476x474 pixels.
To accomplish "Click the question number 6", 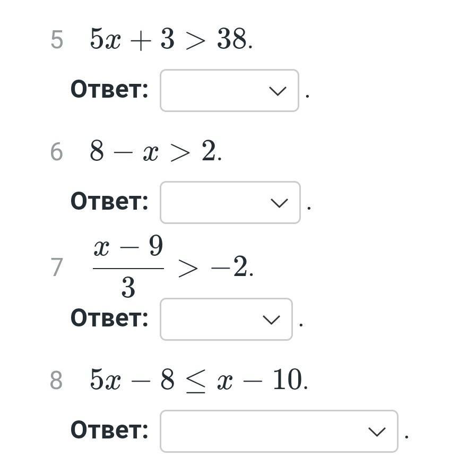I will point(57,153).
